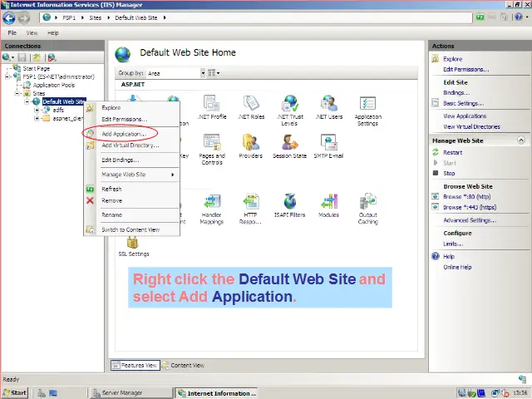Image resolution: width=532 pixels, height=399 pixels.
Task: Click the Start button on taskbar
Action: pyautogui.click(x=14, y=393)
